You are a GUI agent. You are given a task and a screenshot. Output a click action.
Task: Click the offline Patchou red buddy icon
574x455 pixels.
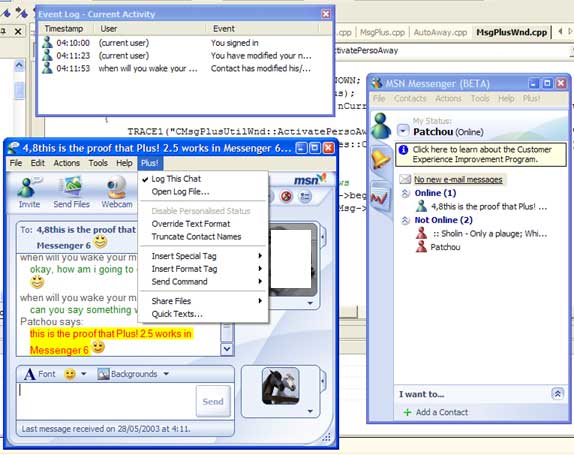(x=421, y=246)
